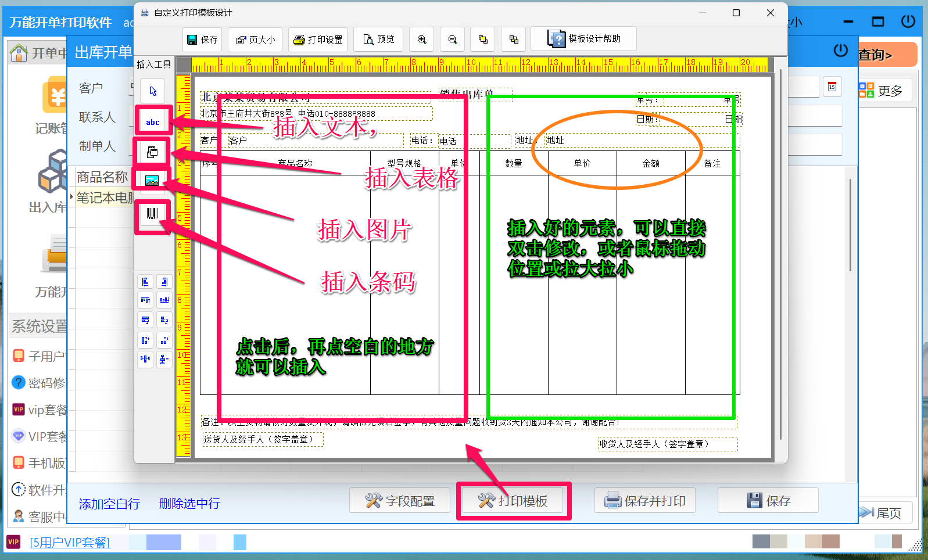Open 页大小 page size settings
Screen dimensions: 928x560
(256, 40)
